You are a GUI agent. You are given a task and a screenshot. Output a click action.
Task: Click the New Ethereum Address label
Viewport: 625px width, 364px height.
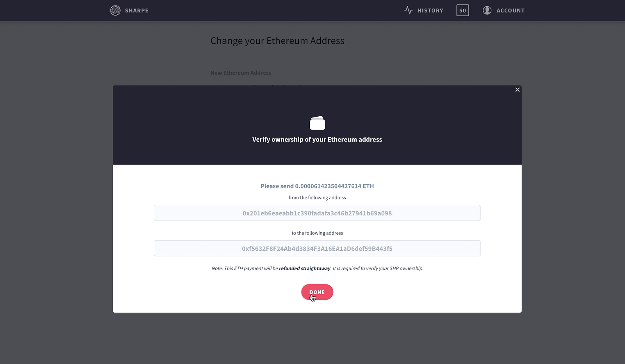[x=241, y=73]
